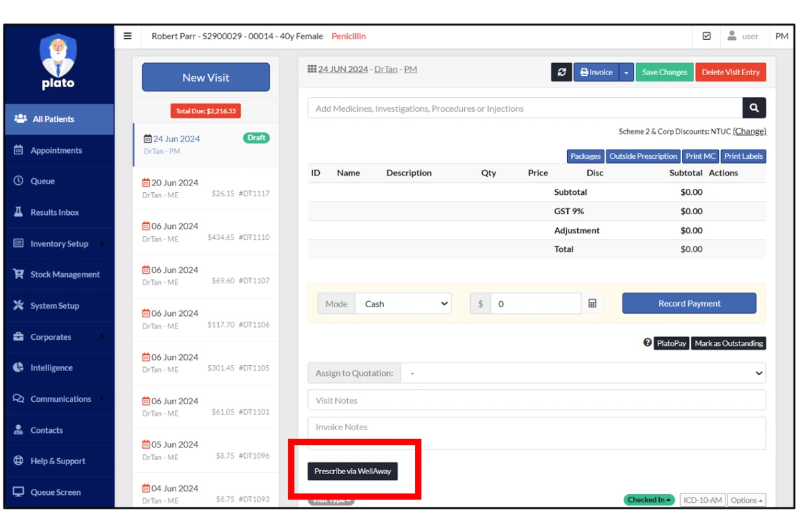Viewport: 798px width, 532px height.
Task: Click Prescribe via WellAway
Action: tap(352, 471)
